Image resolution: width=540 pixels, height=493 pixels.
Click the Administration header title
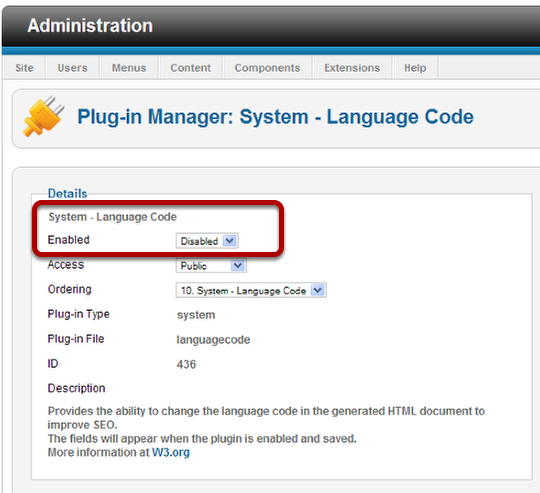[x=90, y=25]
